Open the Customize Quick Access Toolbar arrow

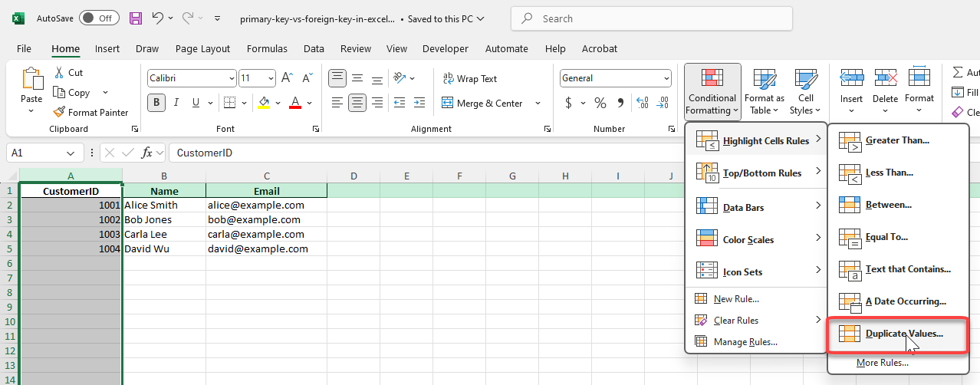218,18
